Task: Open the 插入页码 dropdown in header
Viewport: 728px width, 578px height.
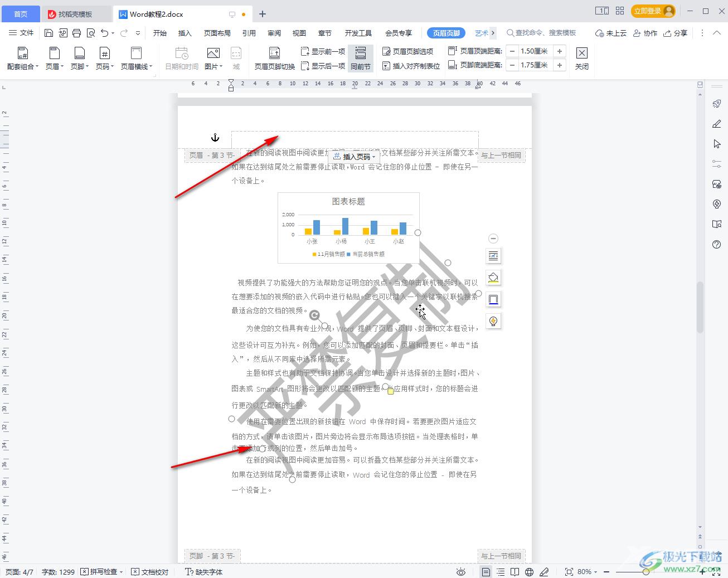Action: tap(355, 157)
